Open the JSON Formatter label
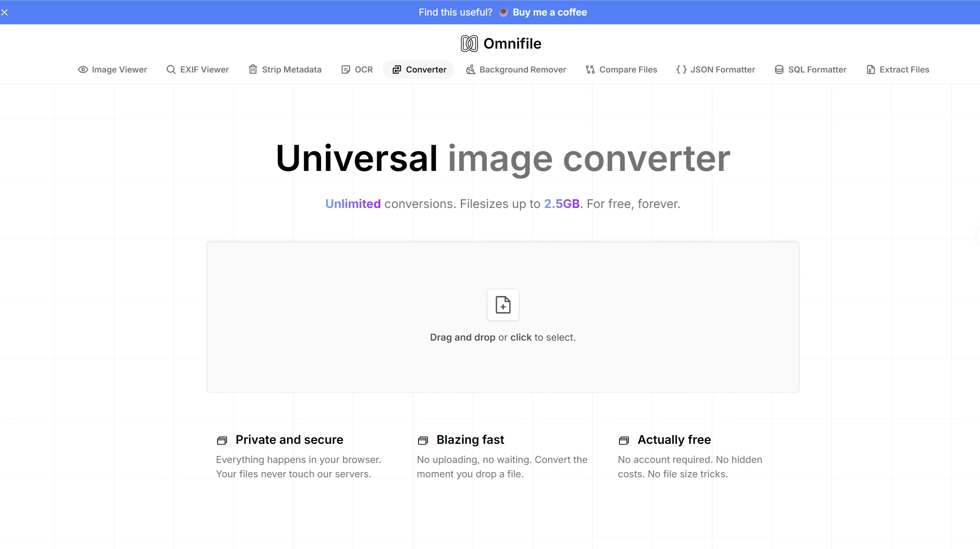The width and height of the screenshot is (980, 549). pos(723,70)
